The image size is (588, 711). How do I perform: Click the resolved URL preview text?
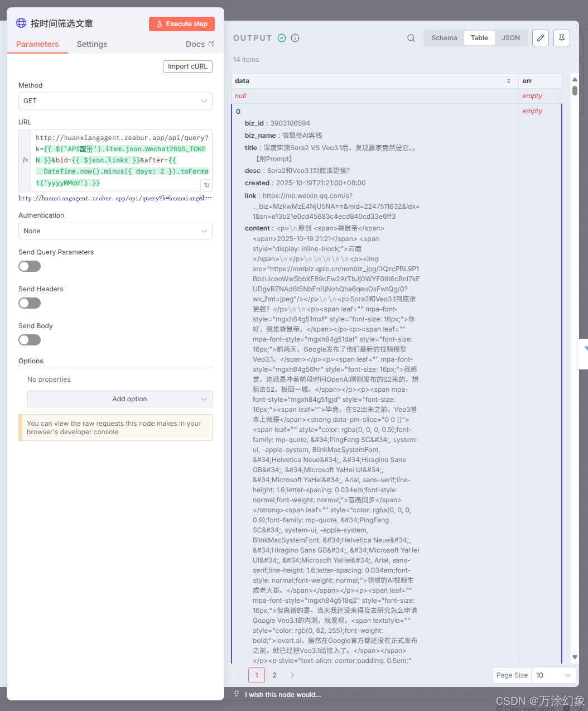[115, 198]
